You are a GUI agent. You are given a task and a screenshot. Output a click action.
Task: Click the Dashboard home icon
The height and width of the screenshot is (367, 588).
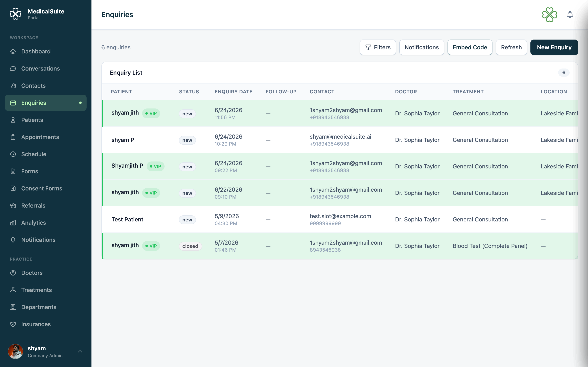pos(13,51)
